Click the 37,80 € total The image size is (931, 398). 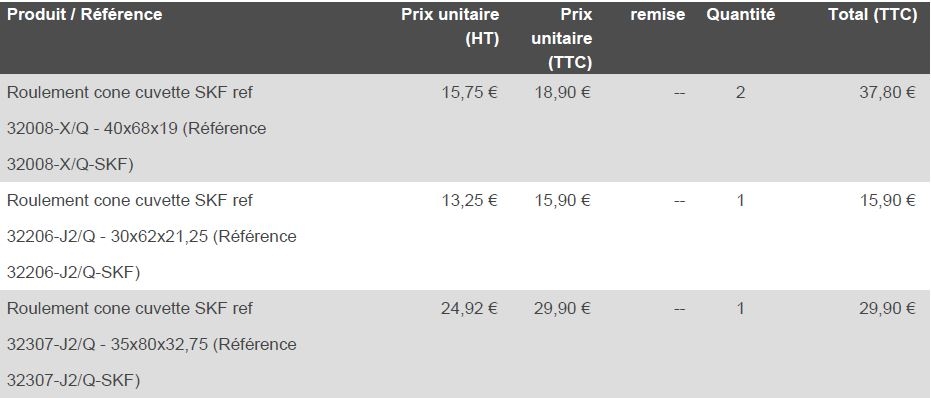coord(887,93)
